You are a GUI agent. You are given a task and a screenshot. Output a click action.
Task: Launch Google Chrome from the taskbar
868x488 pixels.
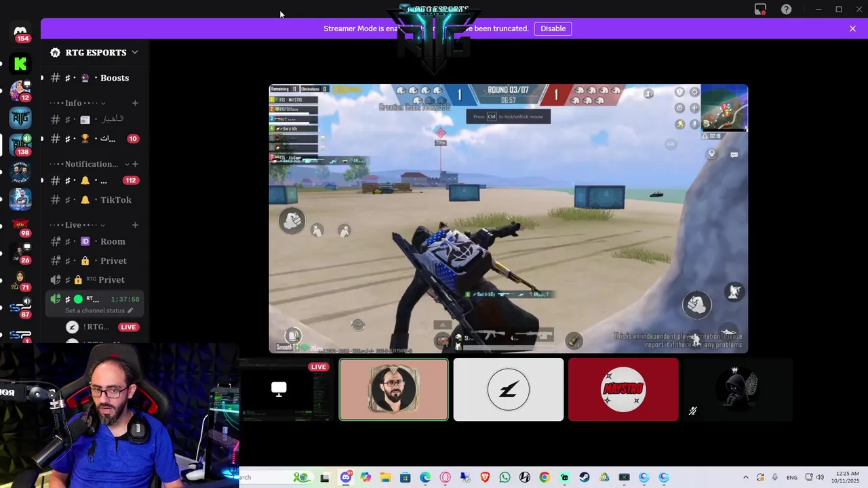pos(545,478)
